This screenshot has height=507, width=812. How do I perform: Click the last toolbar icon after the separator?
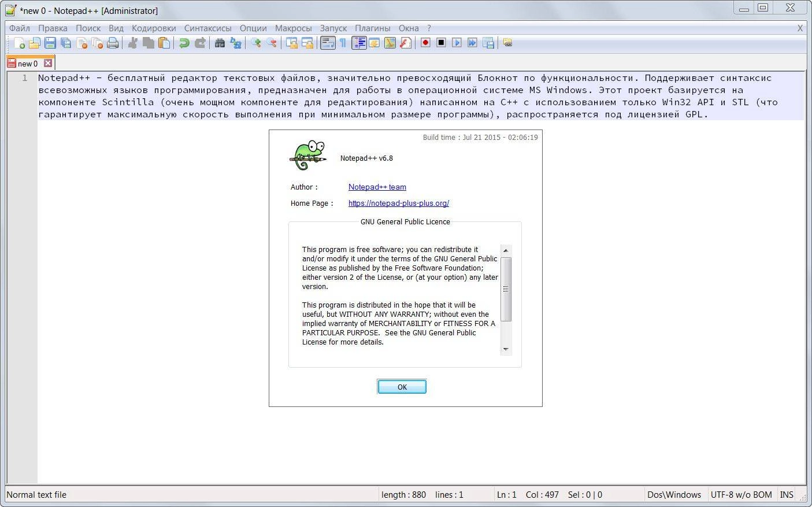pos(507,43)
